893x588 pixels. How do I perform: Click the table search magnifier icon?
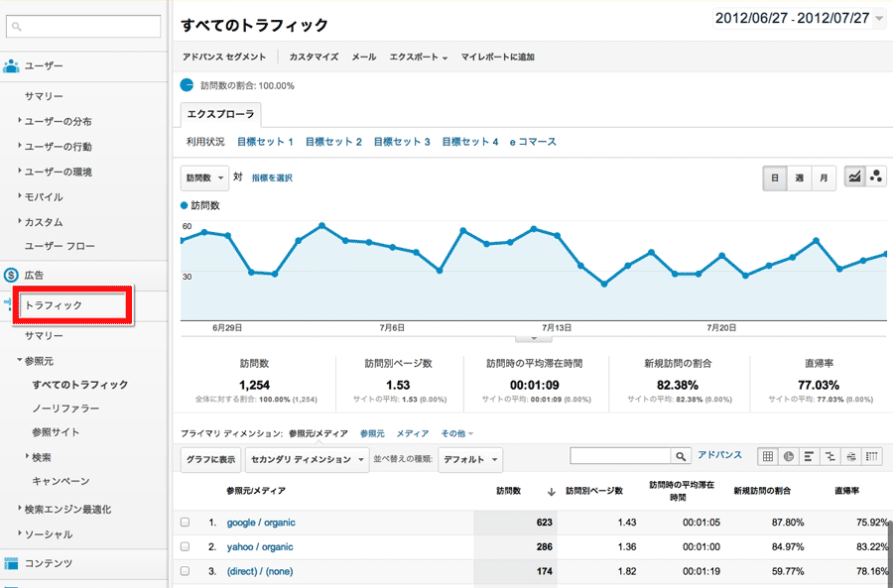click(x=681, y=456)
